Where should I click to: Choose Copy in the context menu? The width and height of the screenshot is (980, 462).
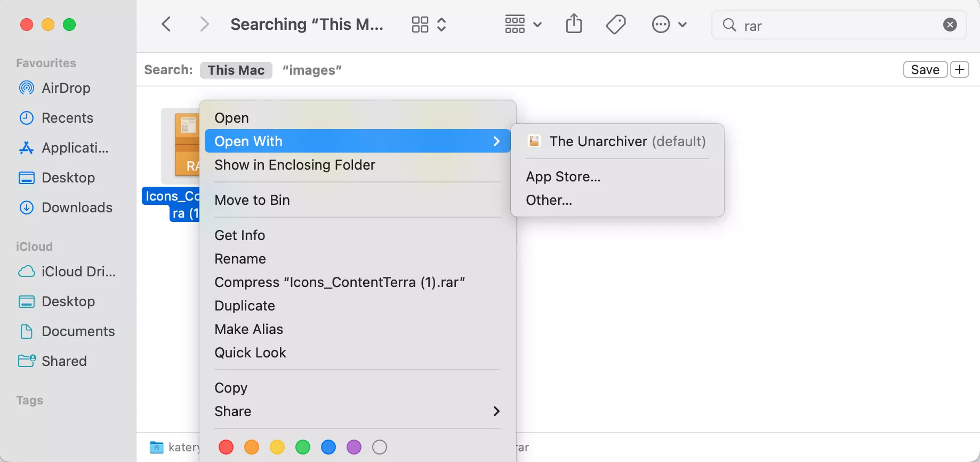(357, 387)
